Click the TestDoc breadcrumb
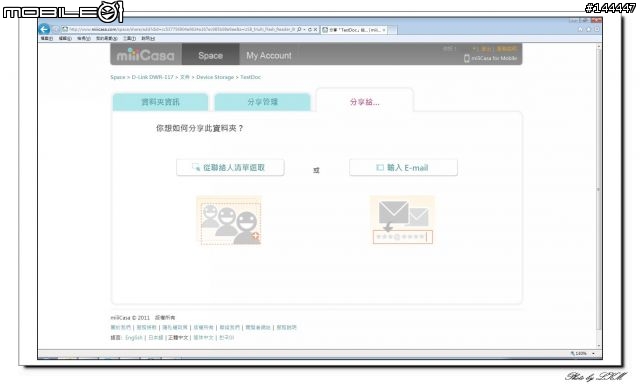640x388 pixels. (x=251, y=77)
